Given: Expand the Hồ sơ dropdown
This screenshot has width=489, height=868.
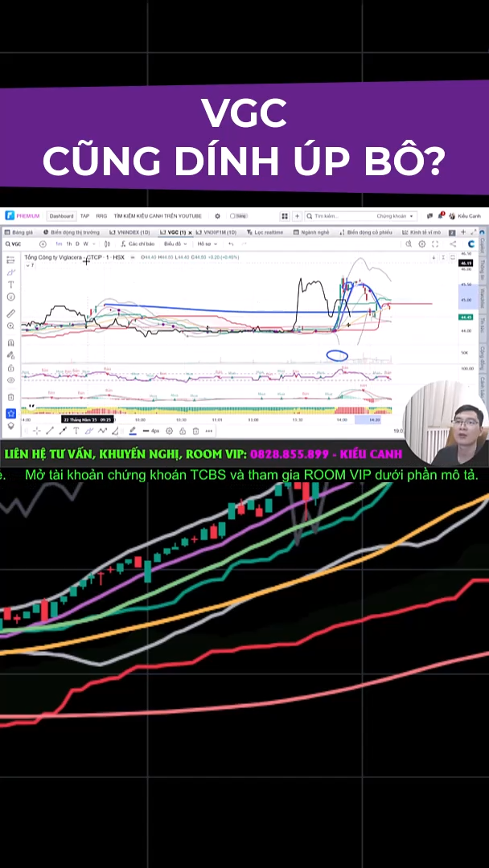Looking at the screenshot, I should click(207, 244).
